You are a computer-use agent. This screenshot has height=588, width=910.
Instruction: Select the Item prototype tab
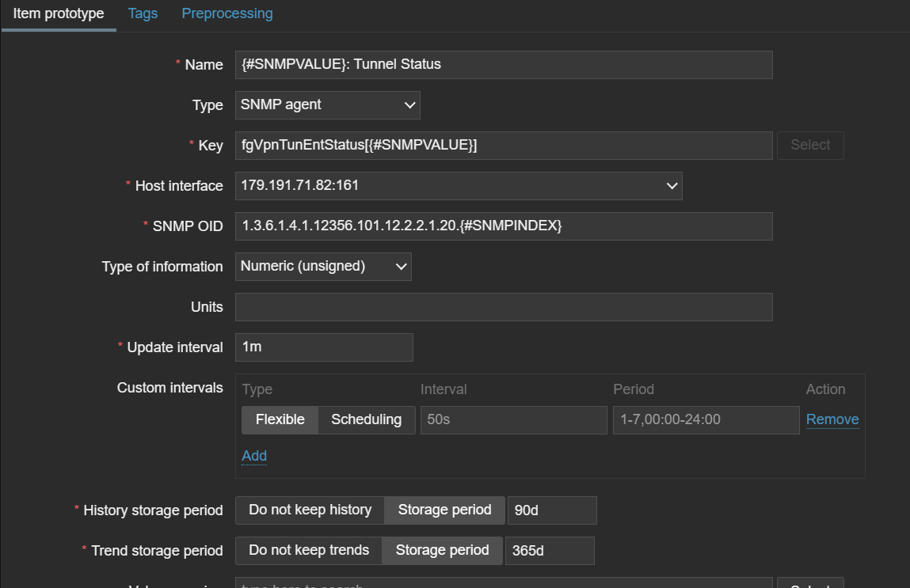coord(59,13)
